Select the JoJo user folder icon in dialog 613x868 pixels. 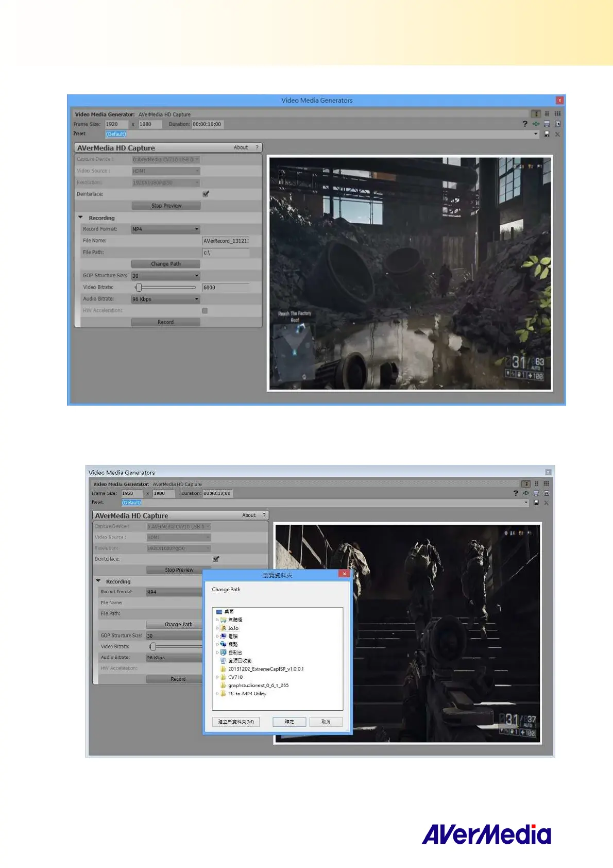224,628
